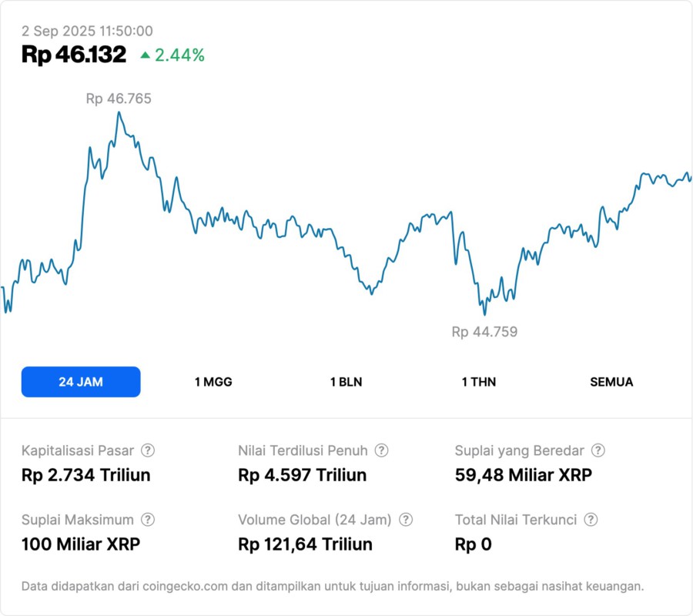Screen dimensions: 693x616
Task: Show info for Volume Global (24 Jam)
Action: pyautogui.click(x=406, y=520)
